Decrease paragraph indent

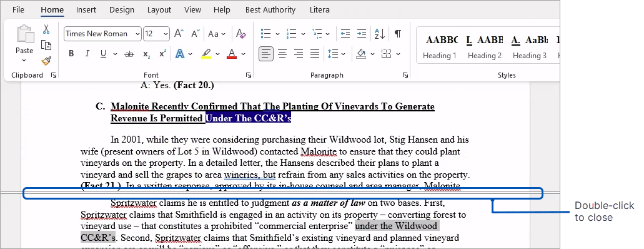345,33
